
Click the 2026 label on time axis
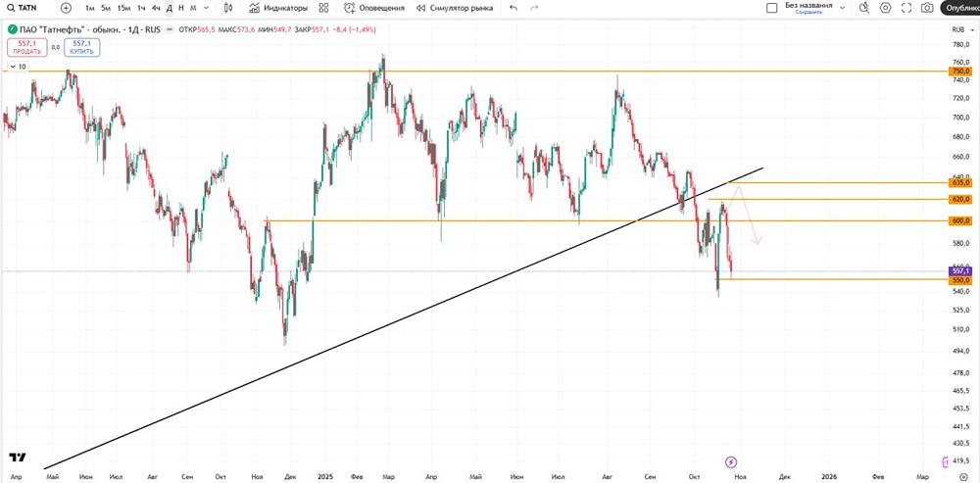(829, 477)
